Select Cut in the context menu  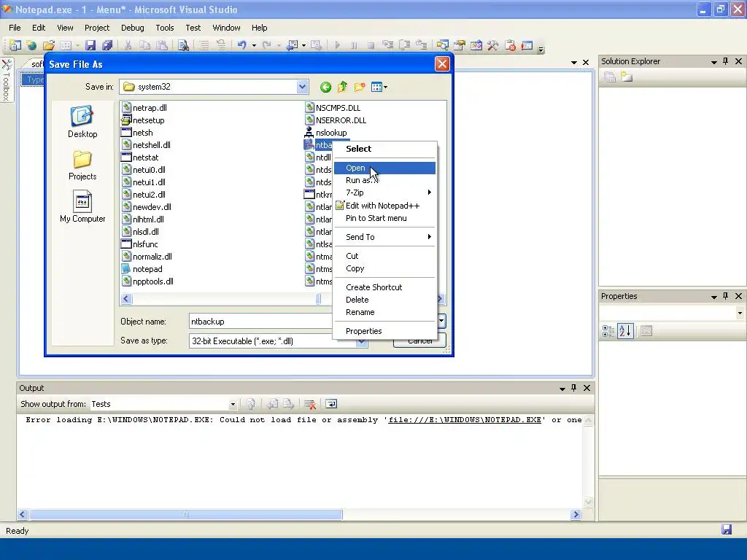pyautogui.click(x=384, y=256)
